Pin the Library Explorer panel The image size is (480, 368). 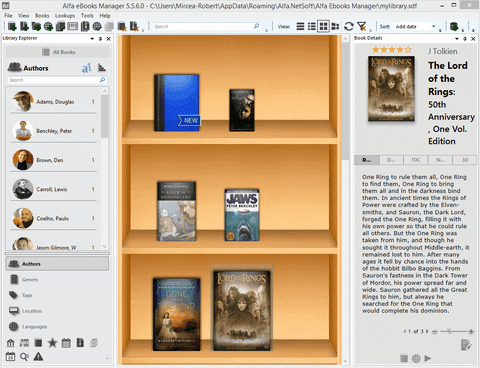[100, 39]
